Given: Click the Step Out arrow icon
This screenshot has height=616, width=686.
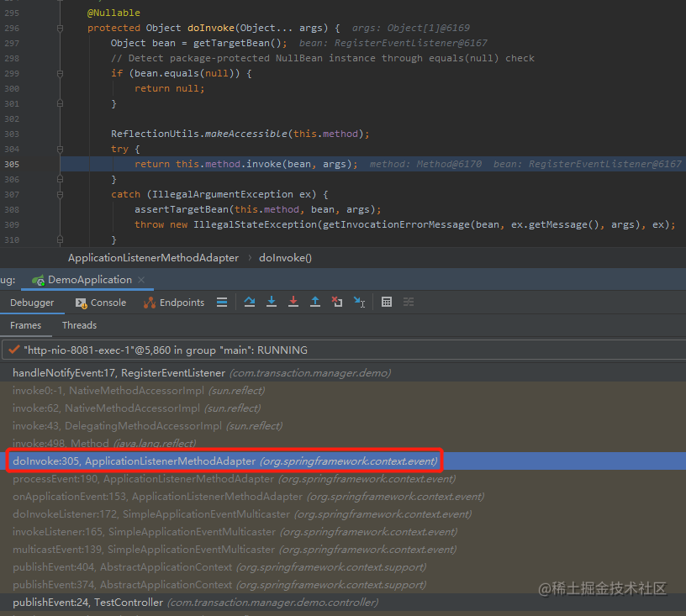Looking at the screenshot, I should 315,302.
